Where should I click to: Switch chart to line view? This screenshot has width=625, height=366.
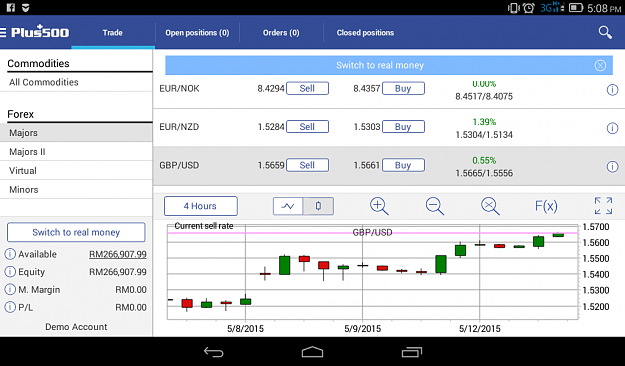coord(288,206)
